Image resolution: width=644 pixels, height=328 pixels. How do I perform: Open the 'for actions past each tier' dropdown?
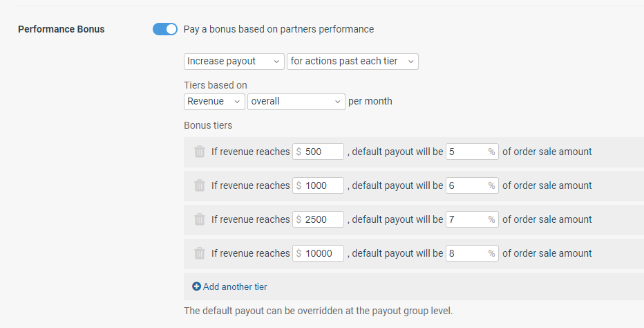(352, 62)
